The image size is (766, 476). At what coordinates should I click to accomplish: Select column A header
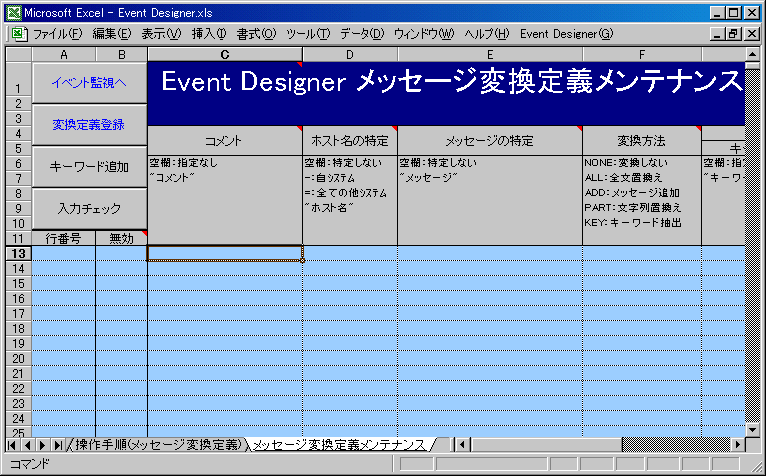pyautogui.click(x=64, y=54)
